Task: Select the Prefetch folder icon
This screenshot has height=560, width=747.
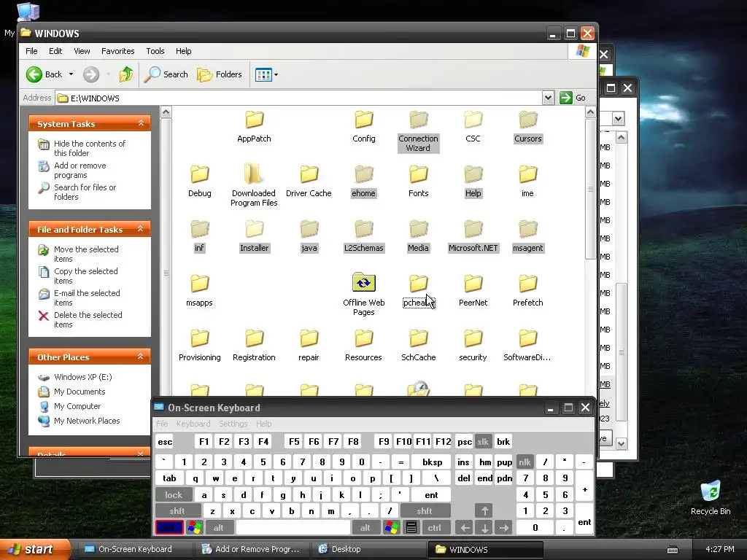Action: (x=528, y=284)
